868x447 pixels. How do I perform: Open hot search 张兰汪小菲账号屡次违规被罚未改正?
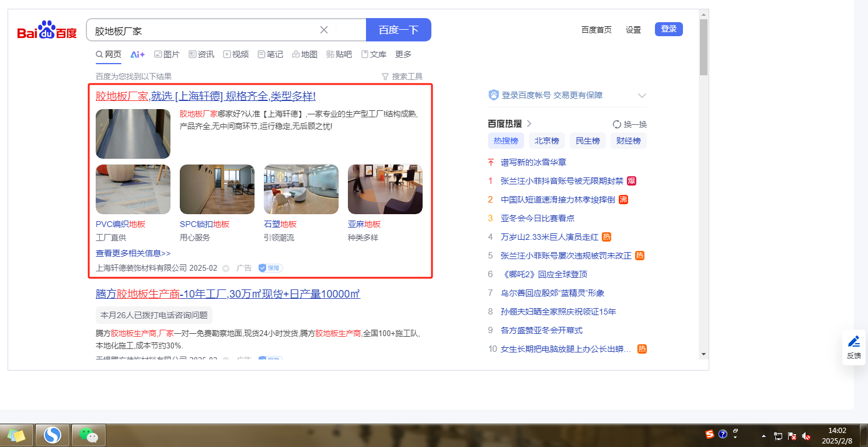[566, 256]
